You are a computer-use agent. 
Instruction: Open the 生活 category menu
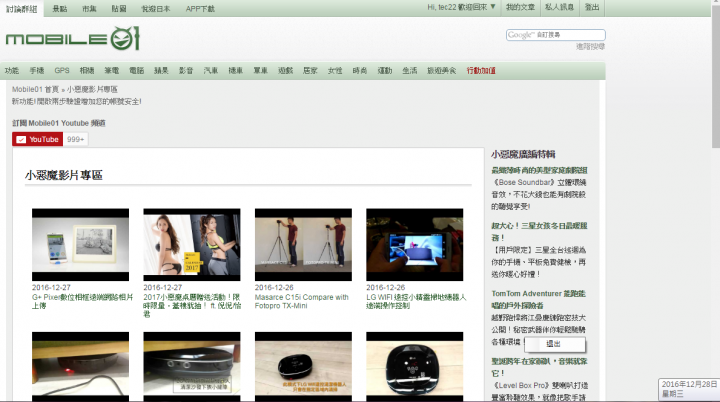pyautogui.click(x=410, y=70)
